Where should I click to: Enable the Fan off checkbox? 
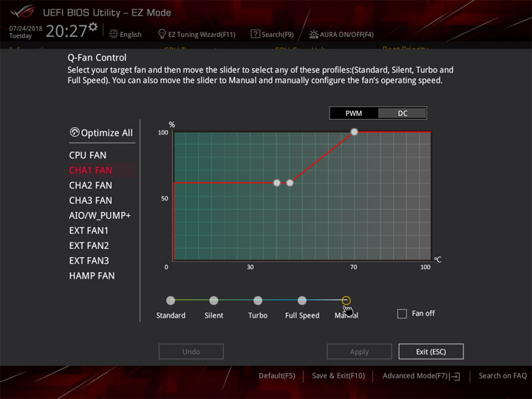[x=402, y=313]
